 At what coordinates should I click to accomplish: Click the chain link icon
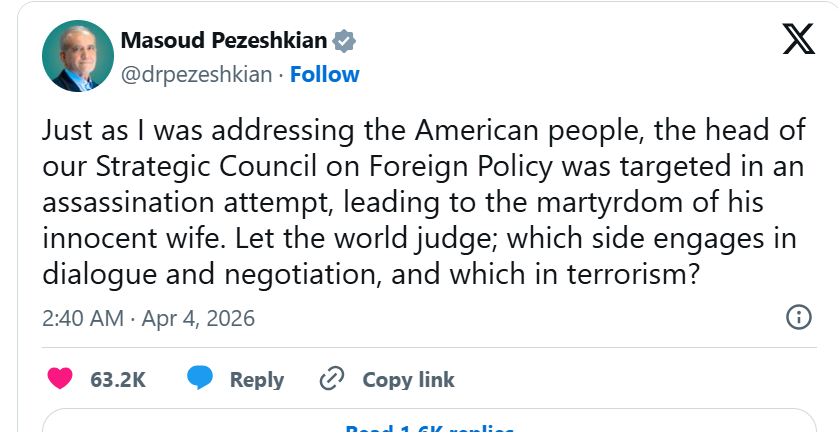click(331, 379)
